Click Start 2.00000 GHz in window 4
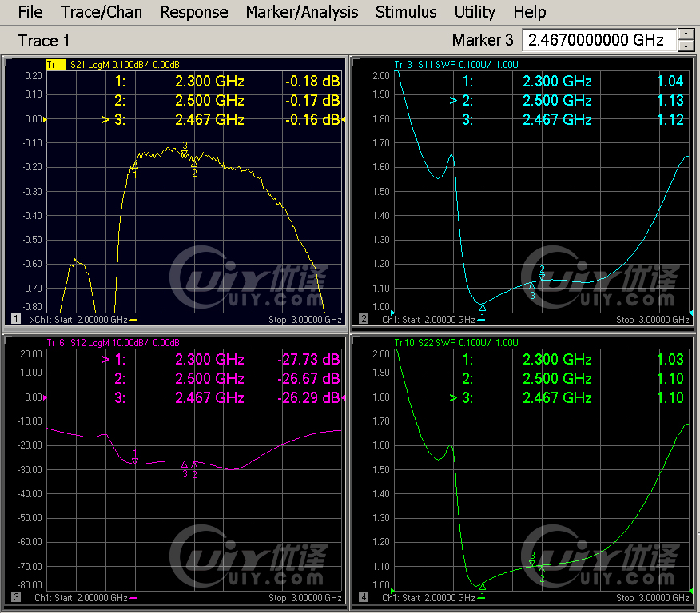 [439, 598]
